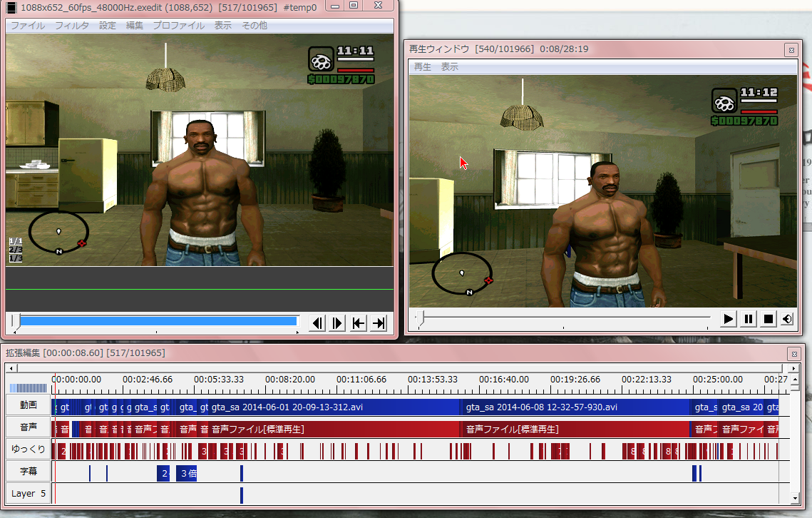
Task: Jump to the first frame button
Action: point(359,323)
